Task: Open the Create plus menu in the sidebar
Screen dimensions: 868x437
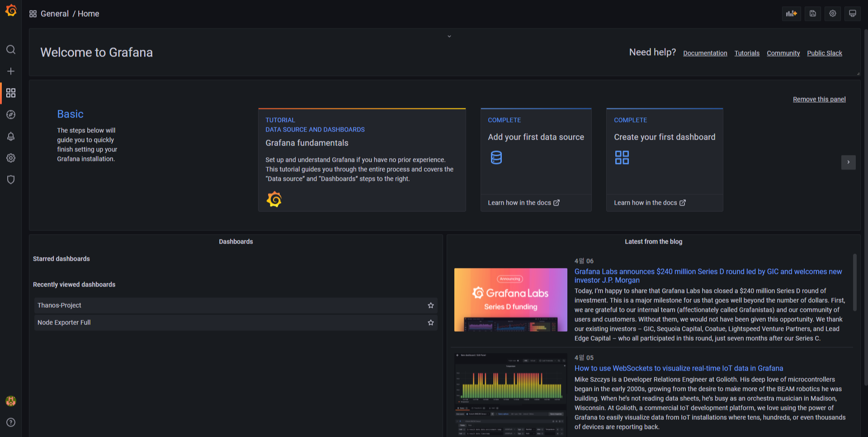Action: 11,71
